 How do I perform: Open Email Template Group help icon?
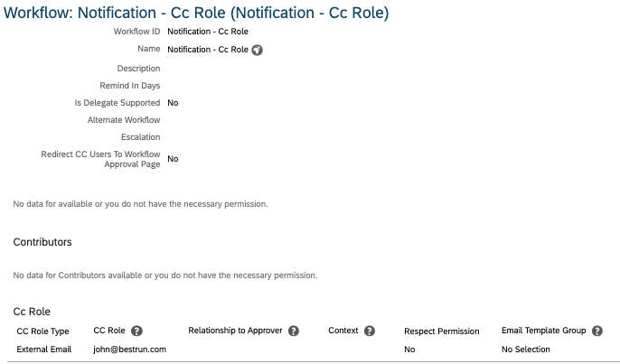[x=597, y=331]
